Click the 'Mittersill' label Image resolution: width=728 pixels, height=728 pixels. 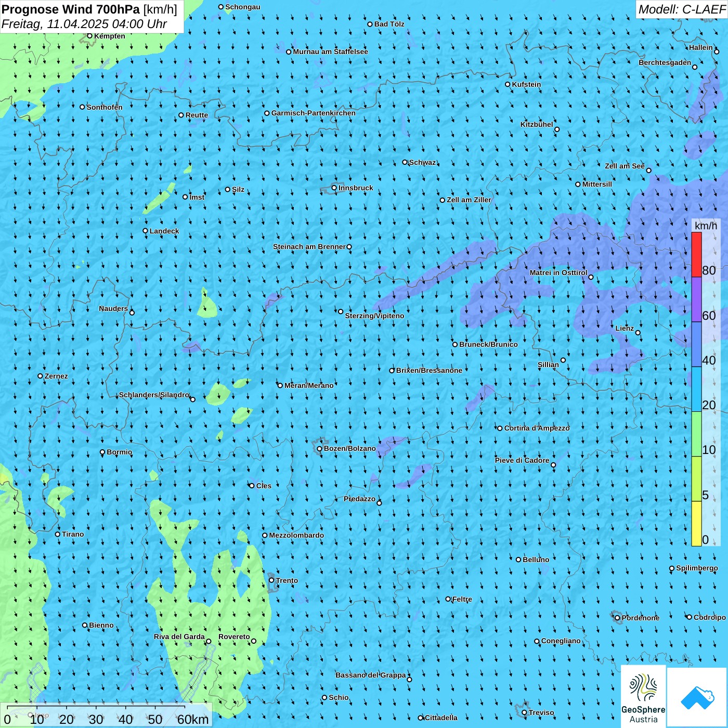click(597, 184)
